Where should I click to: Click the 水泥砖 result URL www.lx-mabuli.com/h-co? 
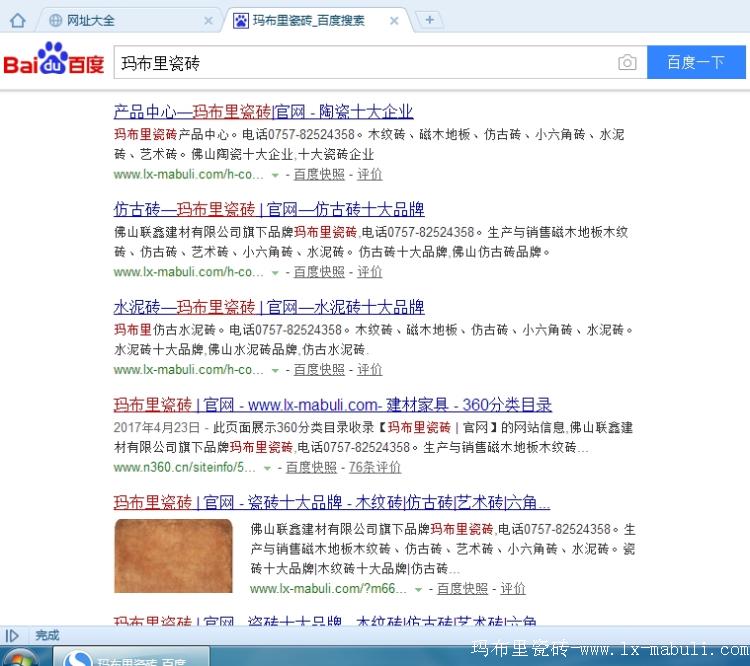tap(188, 370)
